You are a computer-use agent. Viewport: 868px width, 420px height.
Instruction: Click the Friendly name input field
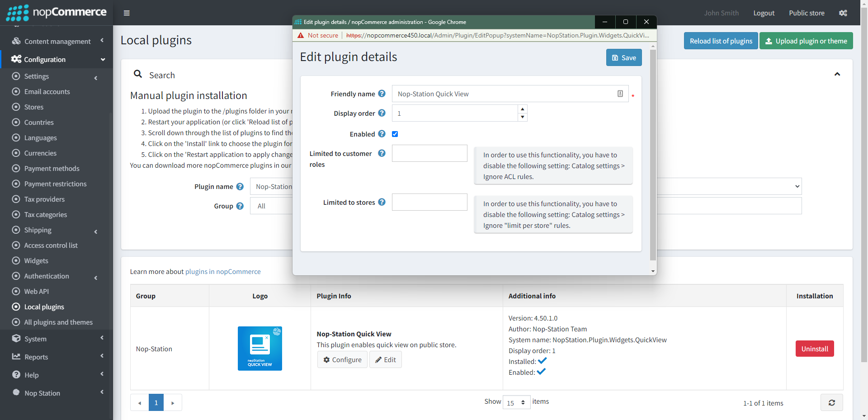click(x=510, y=94)
